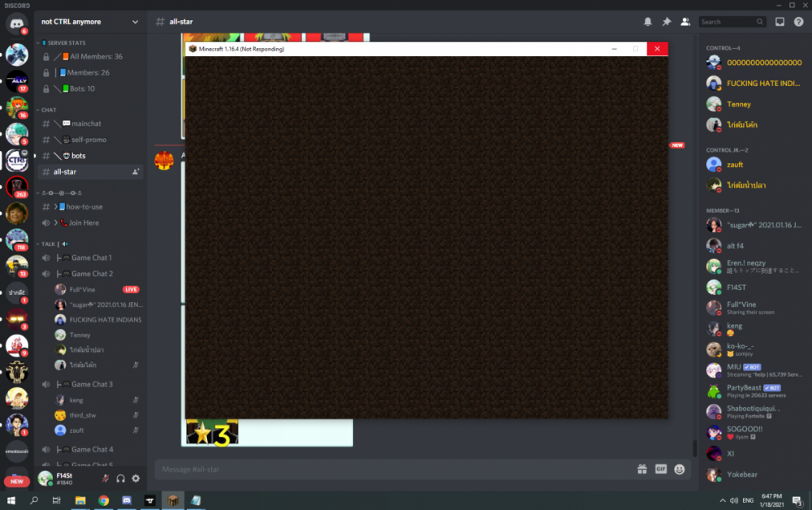The width and height of the screenshot is (812, 510).
Task: Open the emoji picker
Action: [680, 469]
